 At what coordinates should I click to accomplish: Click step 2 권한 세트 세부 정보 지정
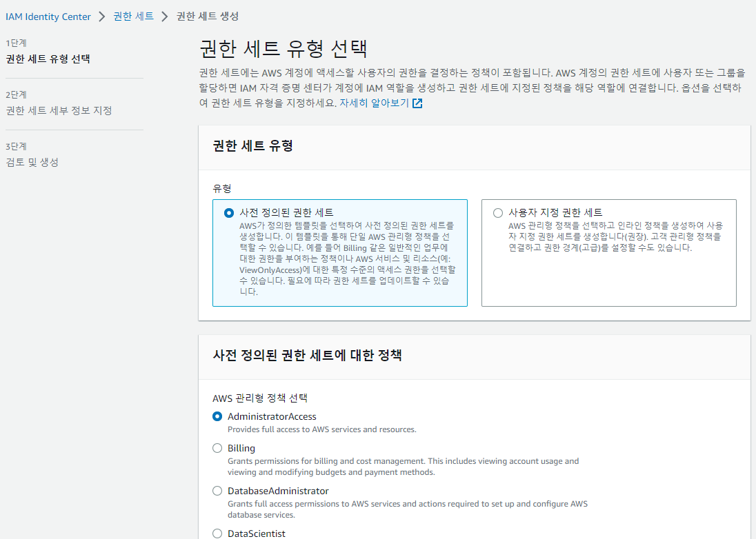pyautogui.click(x=59, y=111)
